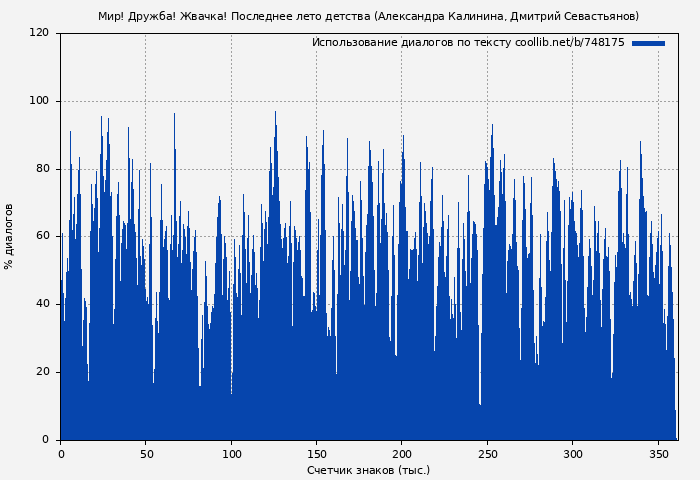The width and height of the screenshot is (700, 480).
Task: Click the 0 tick label on the horizontal axis
Action: click(60, 454)
